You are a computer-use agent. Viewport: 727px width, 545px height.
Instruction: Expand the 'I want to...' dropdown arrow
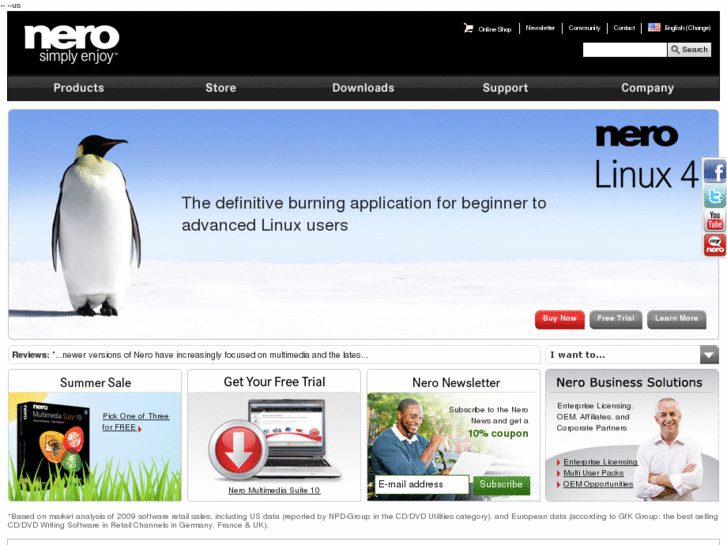(709, 355)
